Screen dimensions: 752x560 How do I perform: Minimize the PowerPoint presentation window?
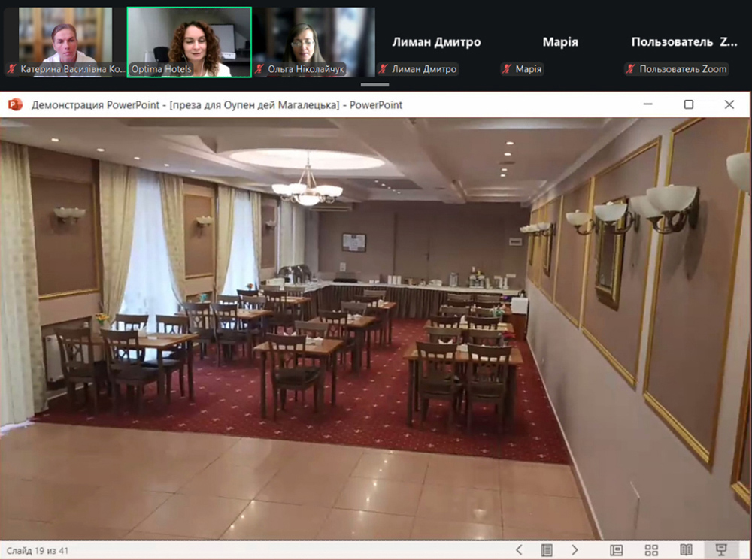click(x=648, y=104)
